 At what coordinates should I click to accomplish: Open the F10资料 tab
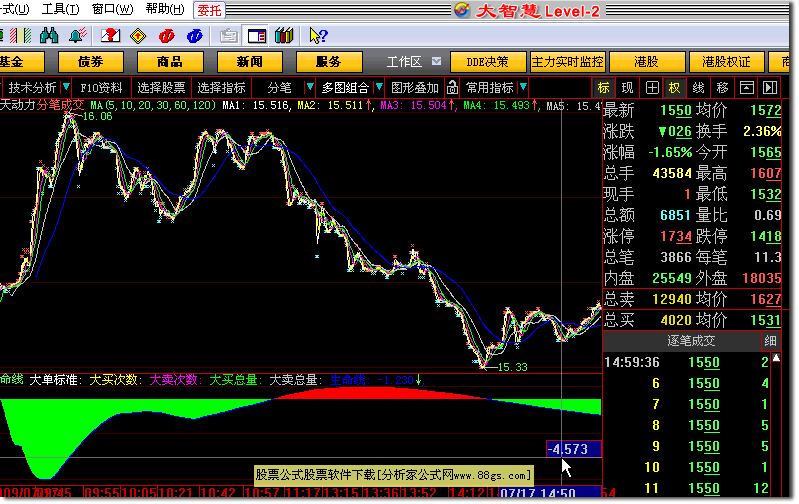point(101,88)
